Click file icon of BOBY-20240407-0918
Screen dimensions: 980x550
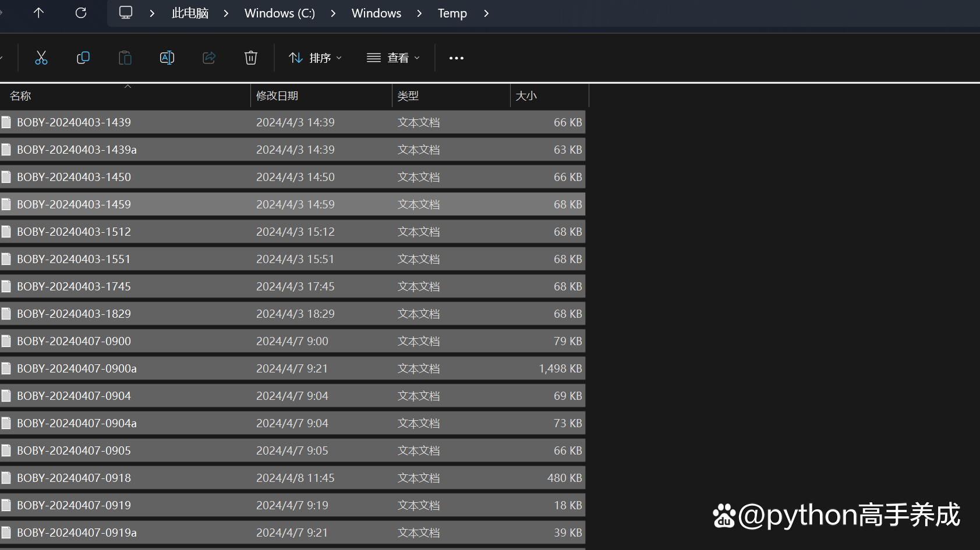point(6,478)
